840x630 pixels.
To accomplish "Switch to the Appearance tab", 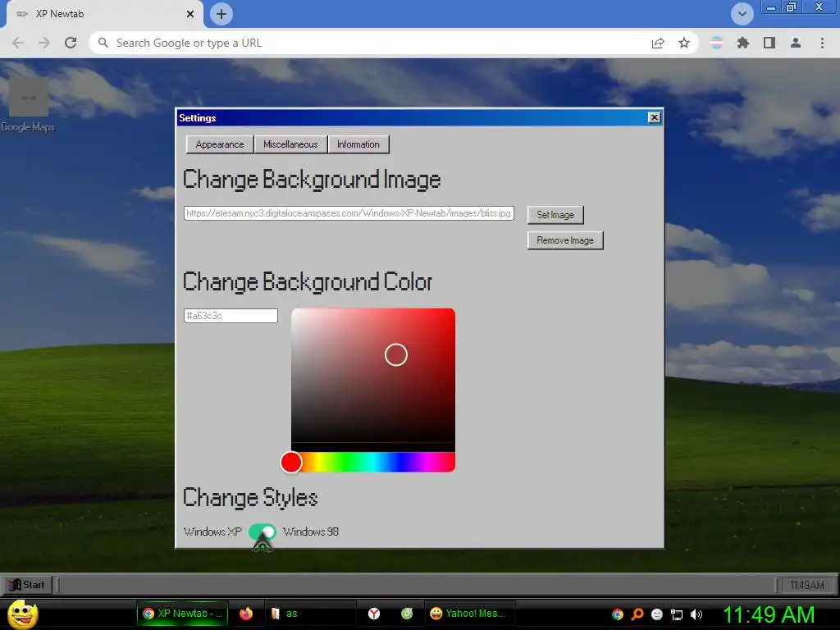I will pyautogui.click(x=220, y=144).
